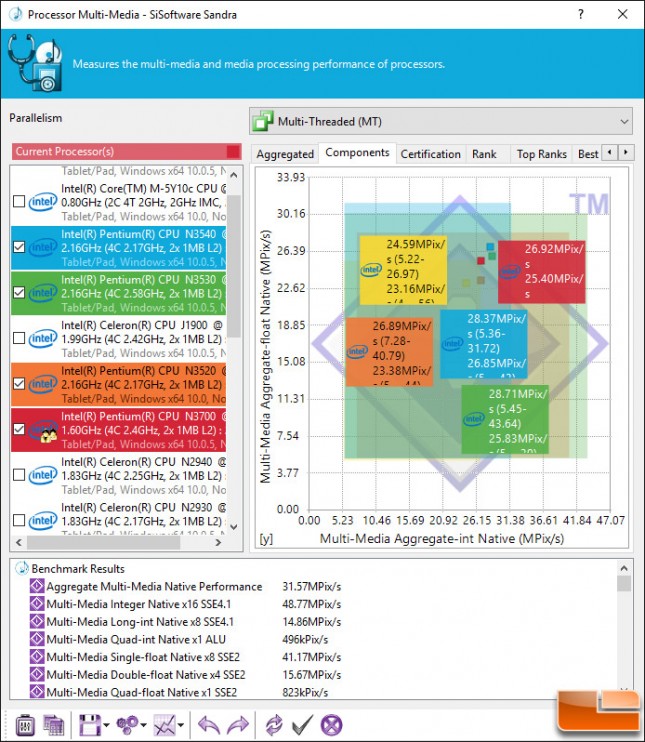Uncheck the Pentium N3700 checkbox

[x=19, y=429]
